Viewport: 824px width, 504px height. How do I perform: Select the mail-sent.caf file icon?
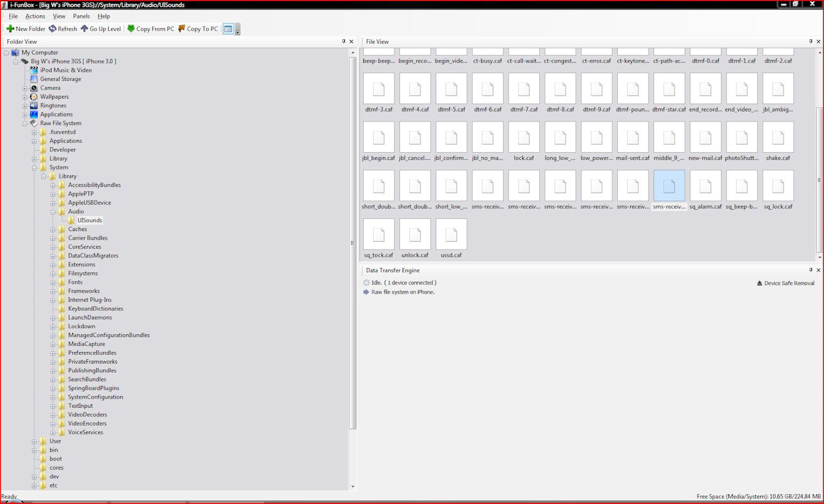(x=633, y=137)
